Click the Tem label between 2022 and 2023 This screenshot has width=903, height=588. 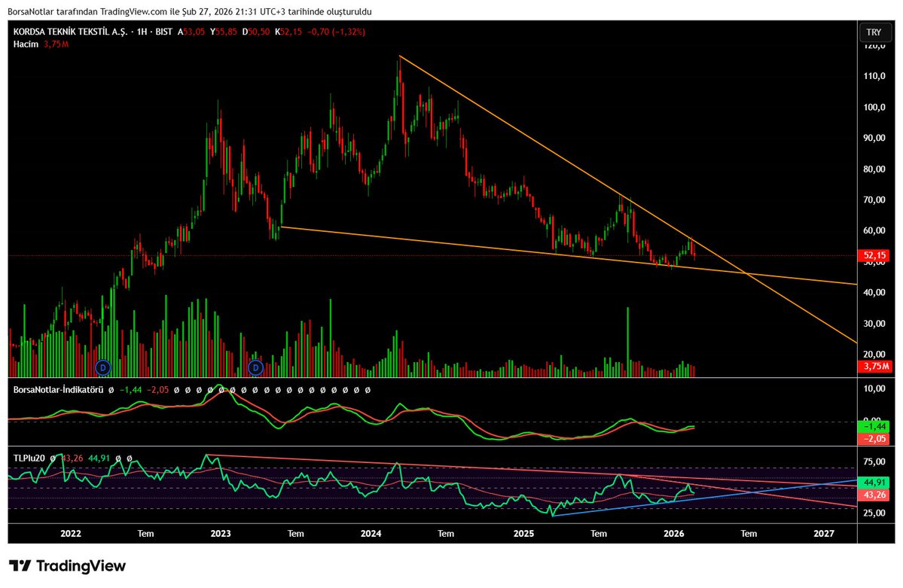(x=145, y=534)
